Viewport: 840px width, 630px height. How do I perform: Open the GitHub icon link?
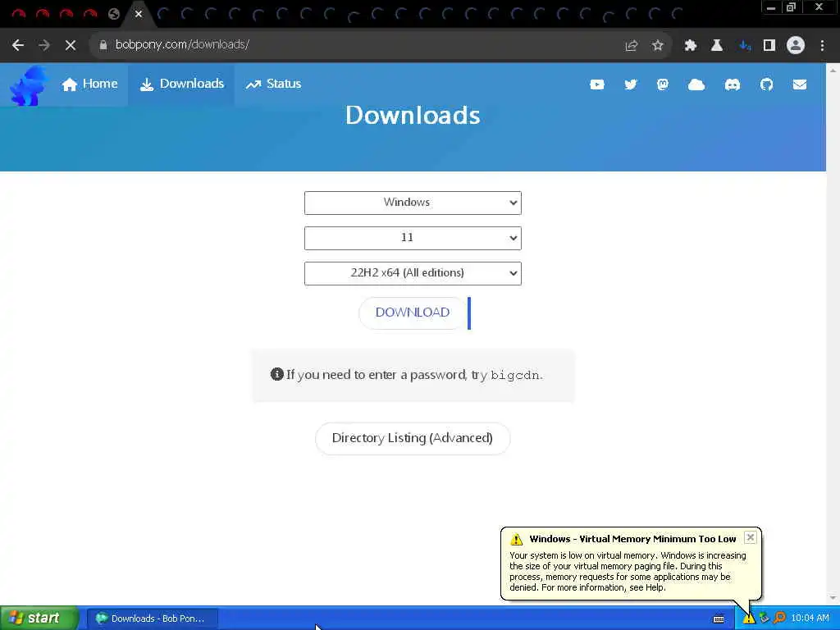pyautogui.click(x=767, y=84)
